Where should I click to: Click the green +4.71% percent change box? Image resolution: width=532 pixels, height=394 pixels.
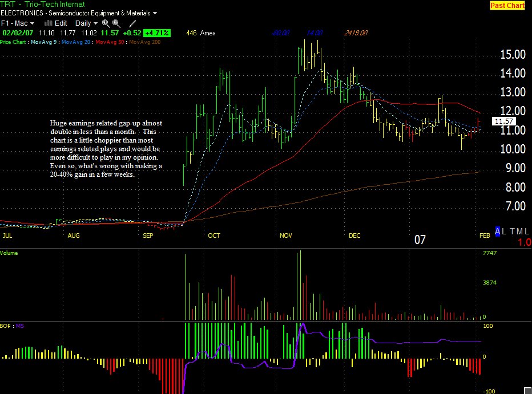(157, 33)
